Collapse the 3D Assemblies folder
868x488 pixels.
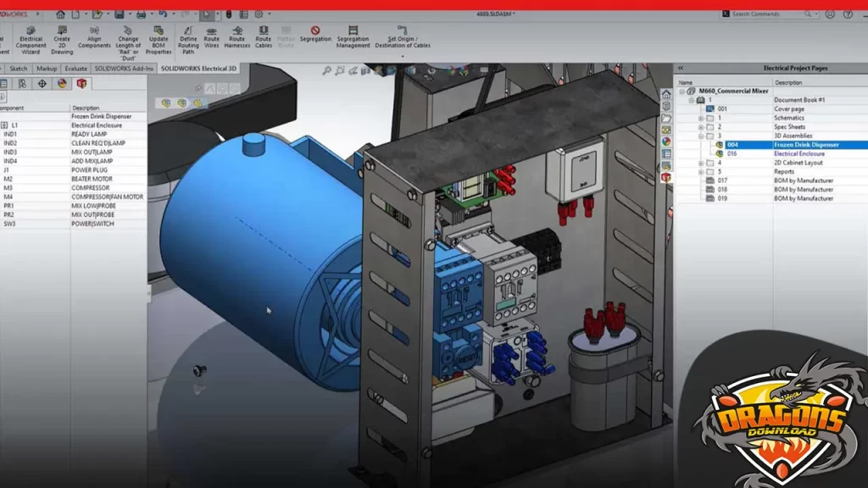[x=700, y=136]
